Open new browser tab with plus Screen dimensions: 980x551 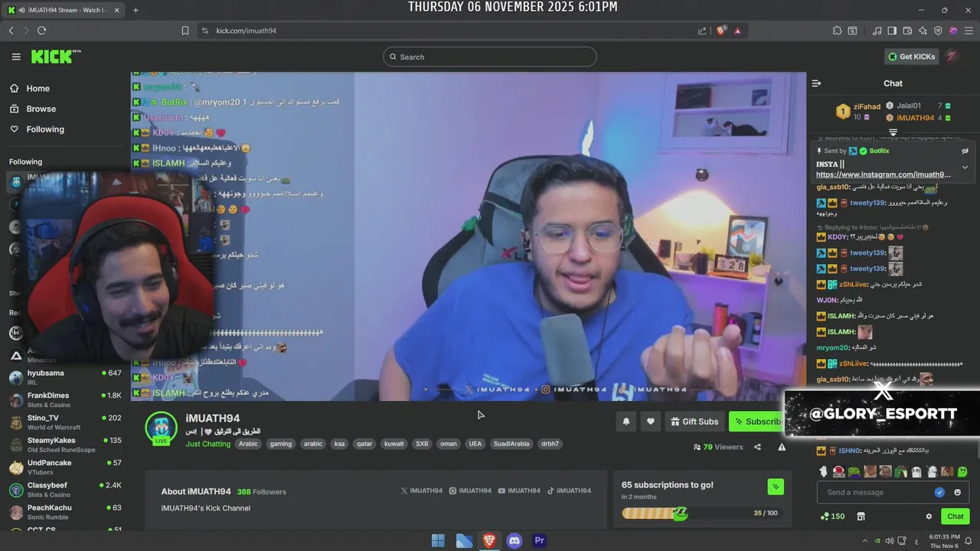tap(136, 10)
